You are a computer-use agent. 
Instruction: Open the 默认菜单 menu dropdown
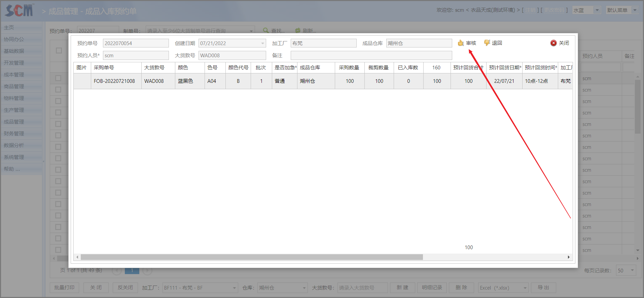point(635,10)
